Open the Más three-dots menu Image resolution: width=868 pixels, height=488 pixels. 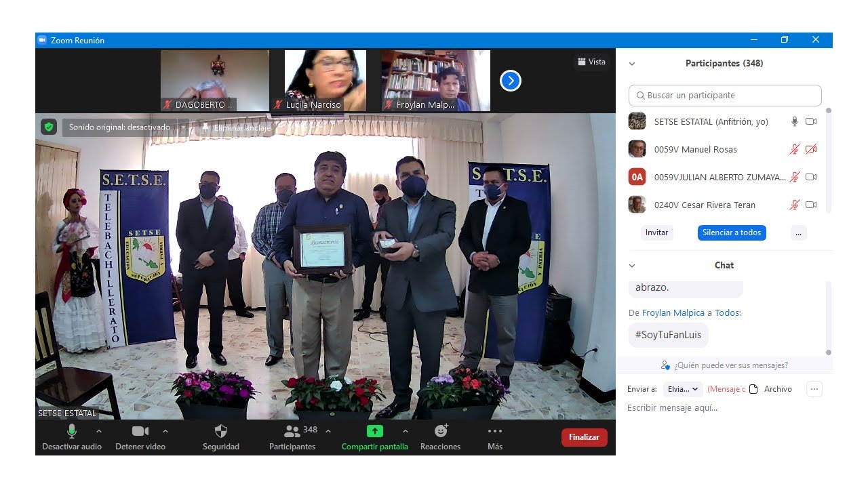(x=495, y=431)
